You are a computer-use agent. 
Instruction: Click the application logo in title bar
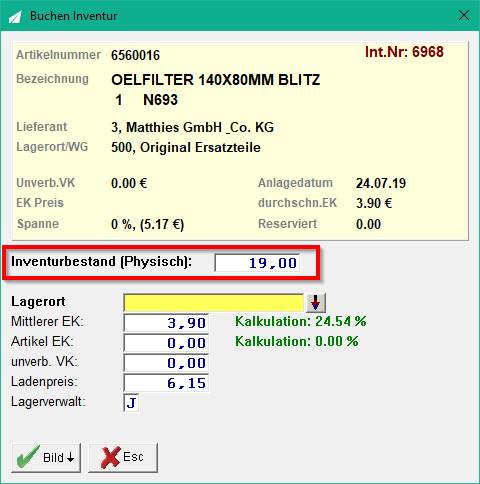15,16
